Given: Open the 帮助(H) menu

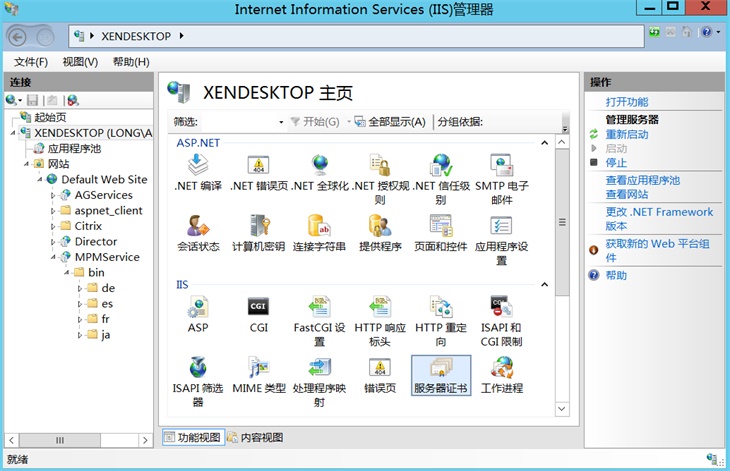Looking at the screenshot, I should click(x=131, y=62).
